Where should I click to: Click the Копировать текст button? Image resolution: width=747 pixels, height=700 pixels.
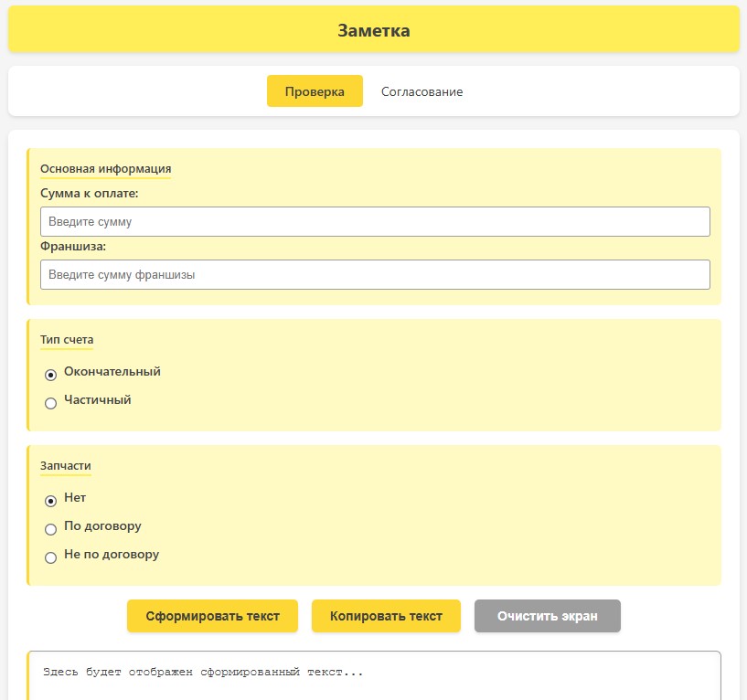386,616
